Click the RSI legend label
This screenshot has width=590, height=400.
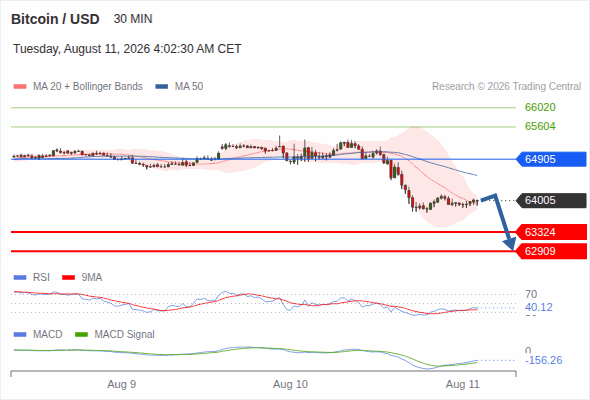click(41, 278)
